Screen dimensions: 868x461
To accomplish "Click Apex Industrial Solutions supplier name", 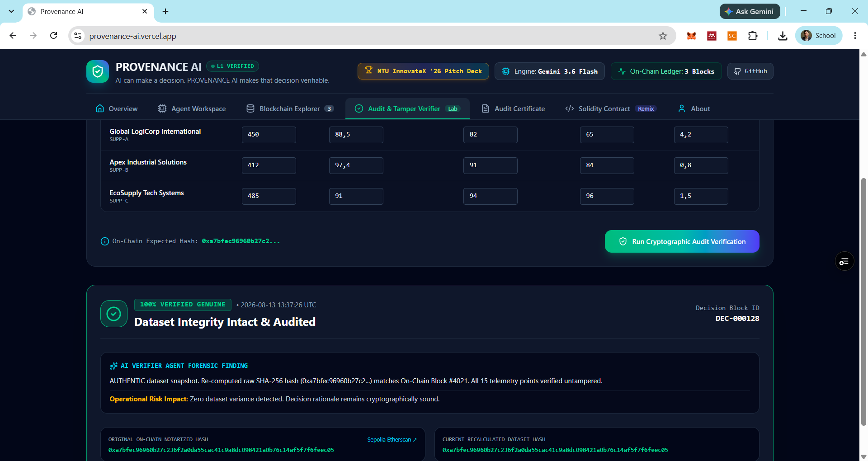I will click(148, 162).
